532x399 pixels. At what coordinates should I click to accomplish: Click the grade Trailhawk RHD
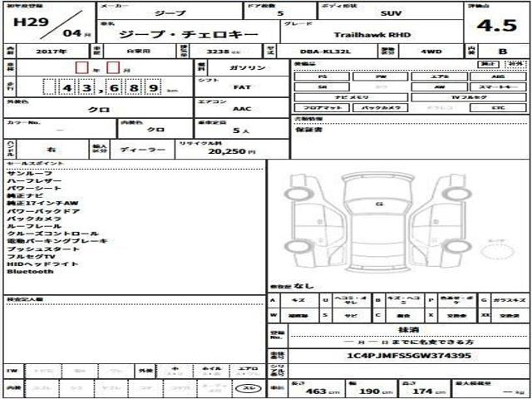372,35
